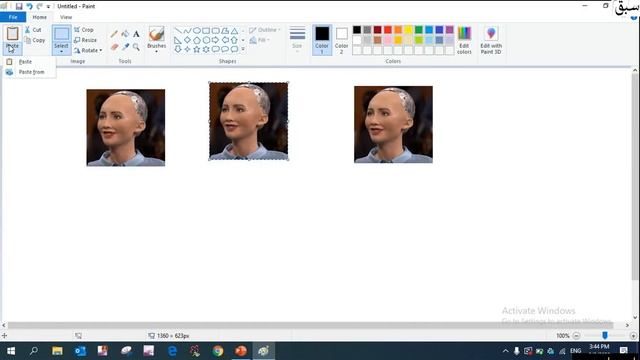Choose the Right arrow shape

coord(216,40)
